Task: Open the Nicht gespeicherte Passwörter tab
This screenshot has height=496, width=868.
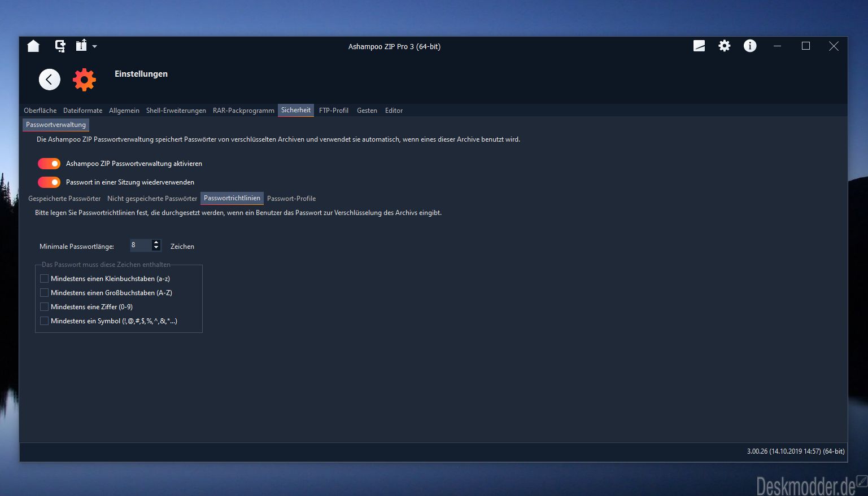Action: (152, 199)
